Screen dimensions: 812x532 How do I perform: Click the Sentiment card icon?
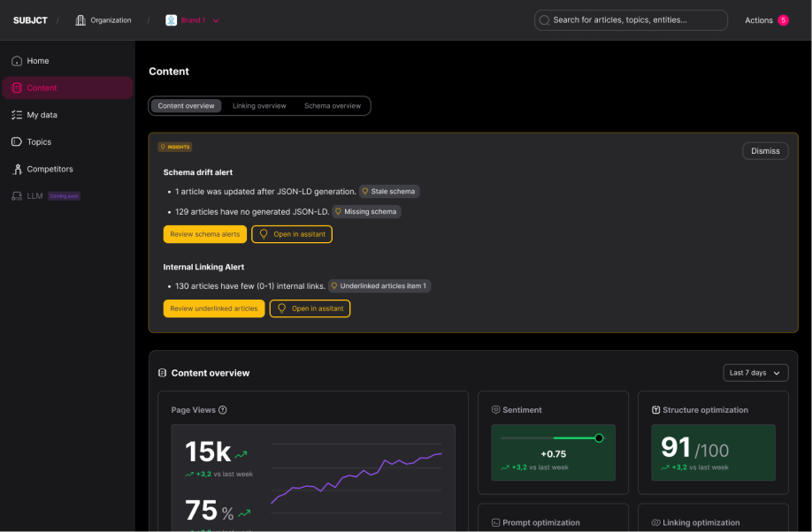click(x=495, y=410)
